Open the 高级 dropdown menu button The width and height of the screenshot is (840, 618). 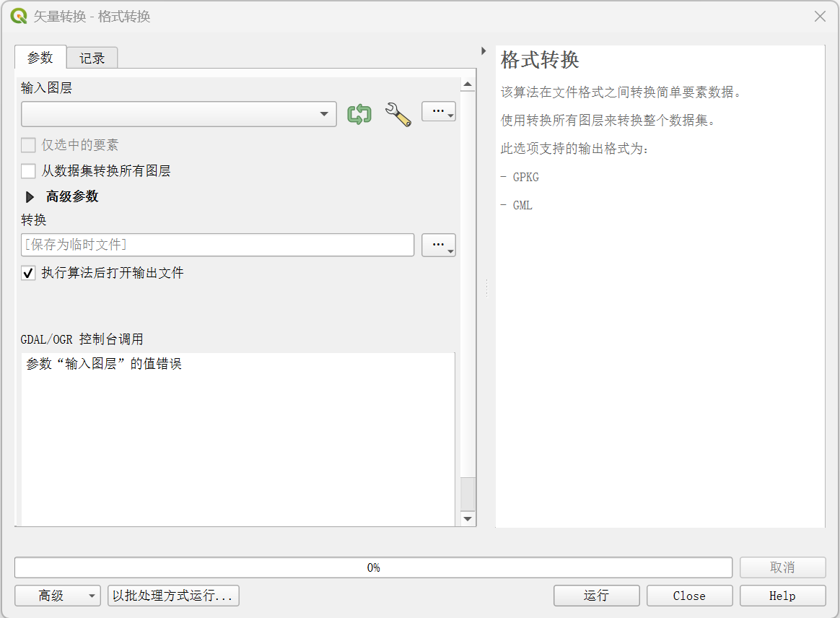tap(57, 596)
